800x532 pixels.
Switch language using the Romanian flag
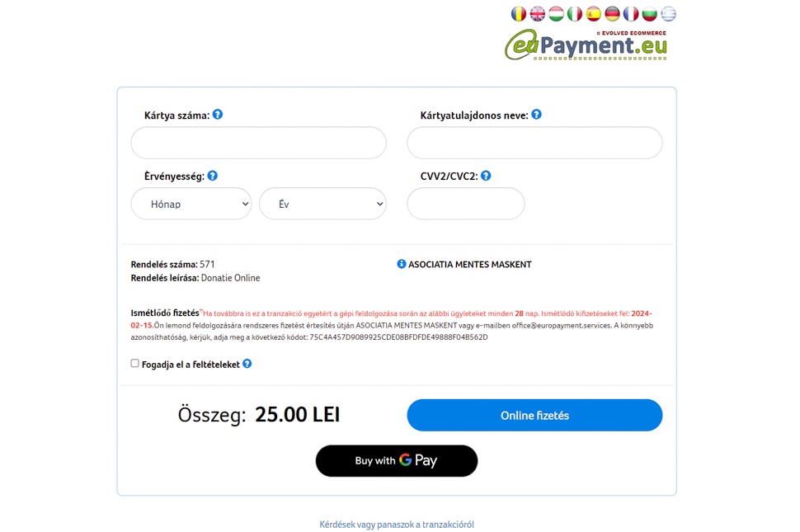coord(519,14)
